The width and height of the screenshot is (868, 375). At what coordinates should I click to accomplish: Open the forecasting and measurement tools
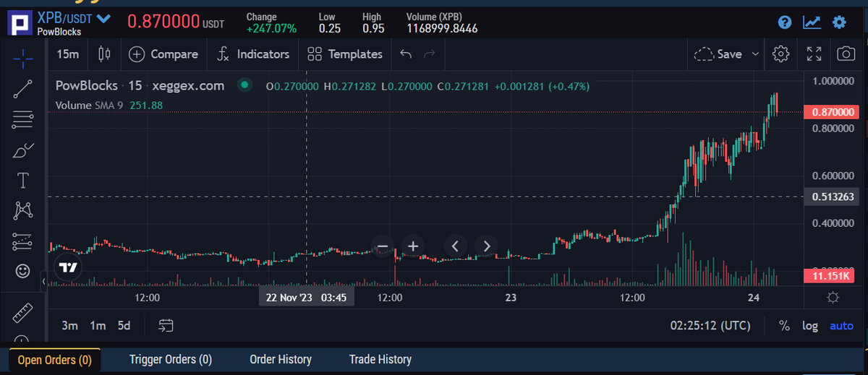23,241
